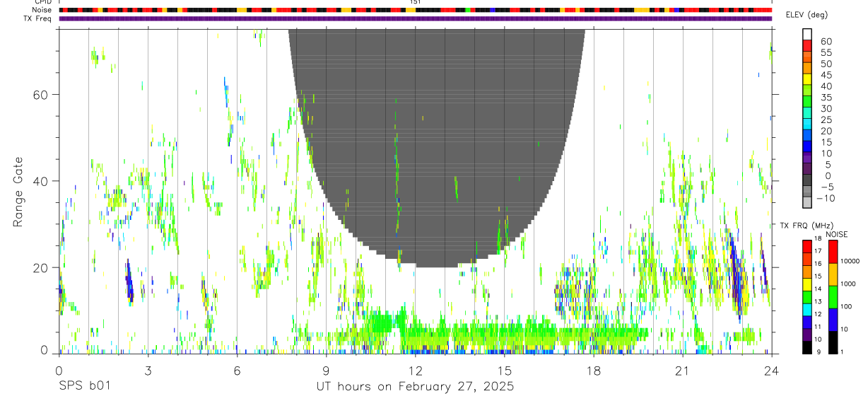Click the x-axis tick label '3'
The image size is (868, 401).
coord(148,371)
